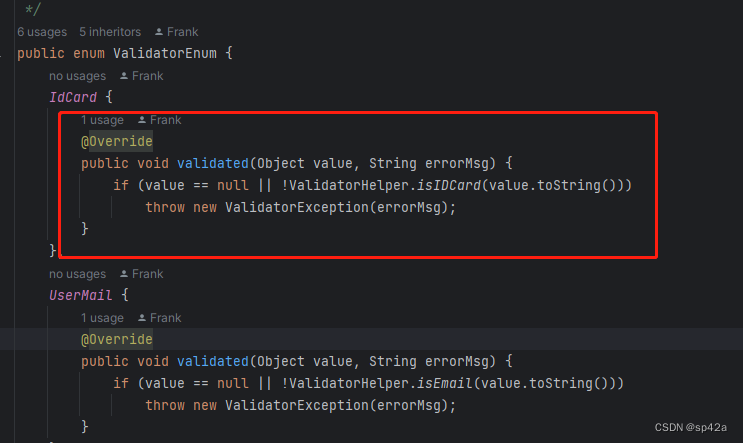Image resolution: width=743 pixels, height=443 pixels.
Task: Click the IdCard enum constant
Action: [73, 97]
